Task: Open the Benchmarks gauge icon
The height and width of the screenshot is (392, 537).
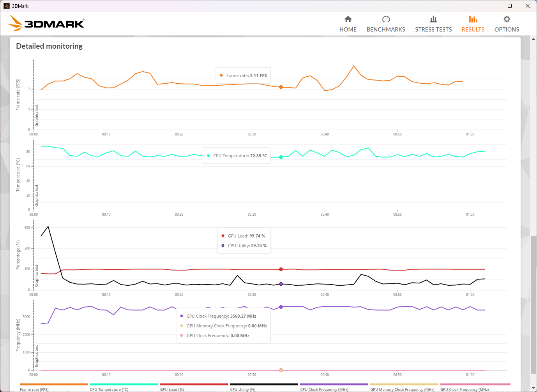Action: 386,19
